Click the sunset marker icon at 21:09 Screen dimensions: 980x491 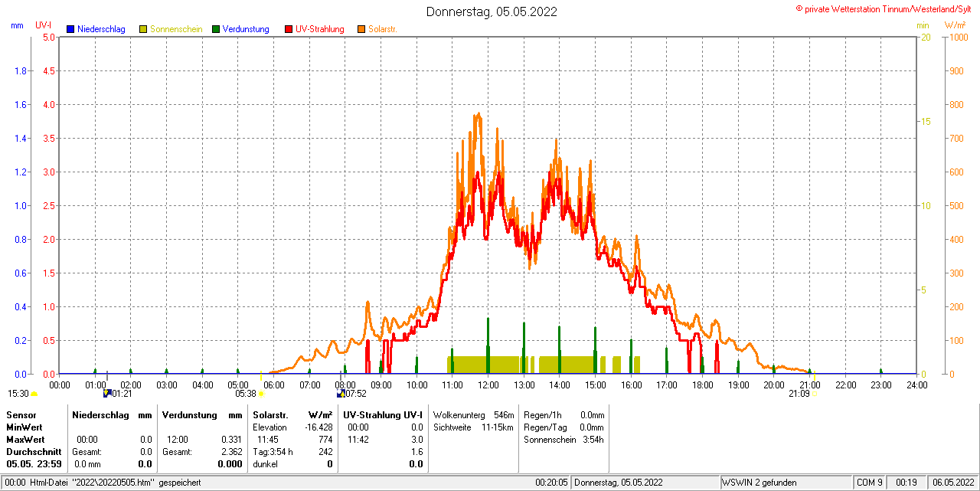(815, 394)
